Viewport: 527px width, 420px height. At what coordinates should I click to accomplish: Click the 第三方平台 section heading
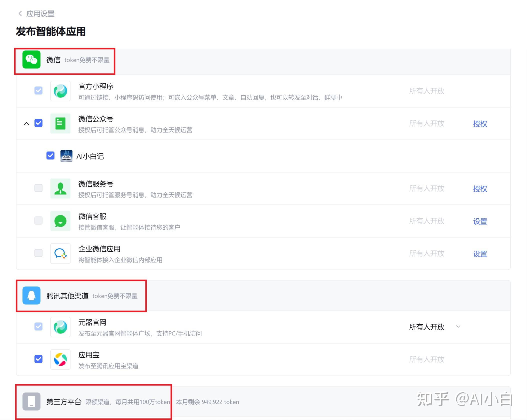(64, 402)
